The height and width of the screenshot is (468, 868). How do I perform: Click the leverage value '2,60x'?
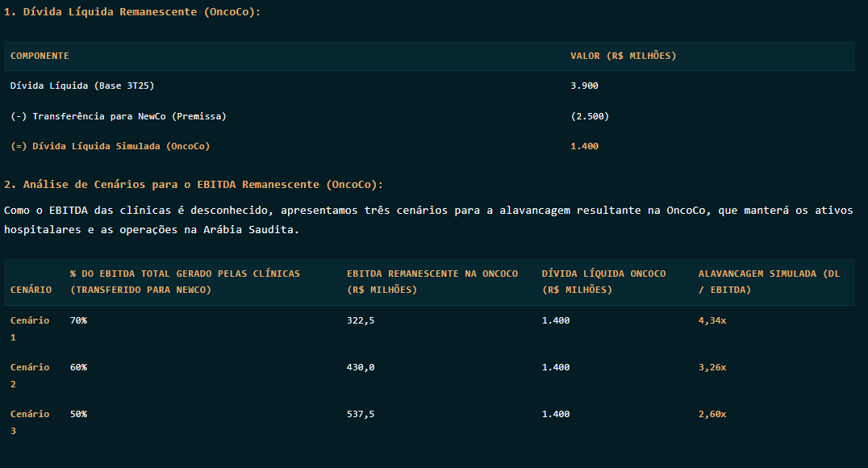coord(712,414)
